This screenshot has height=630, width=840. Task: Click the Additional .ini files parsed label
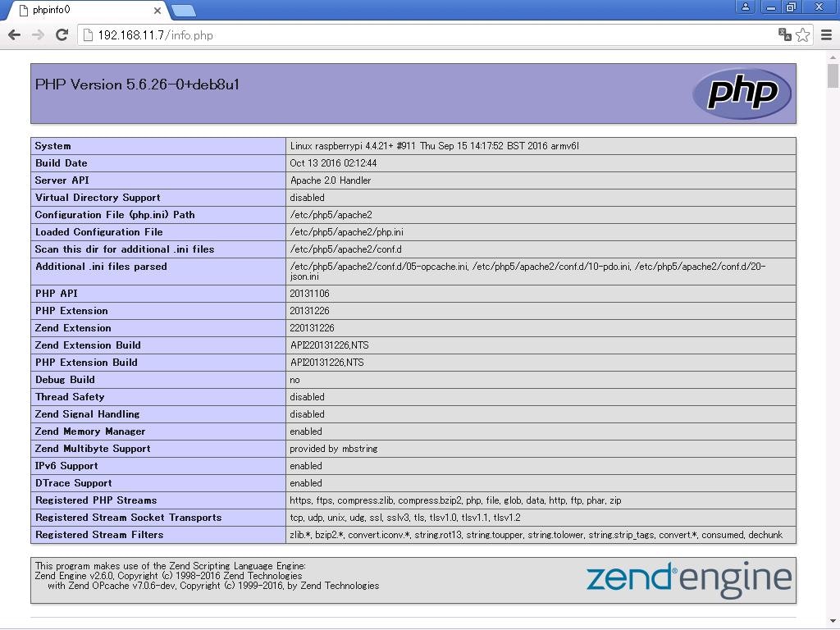click(x=101, y=267)
